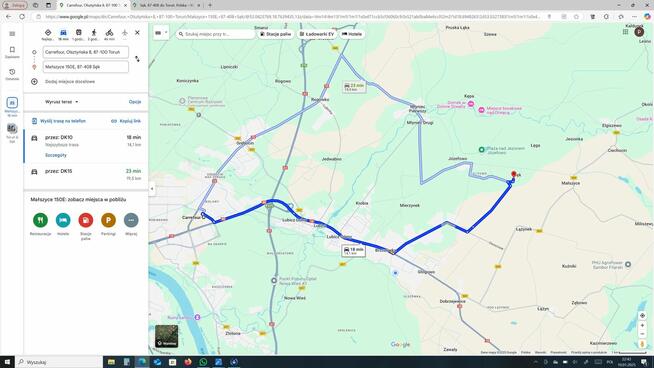Open the Saved places sidebar icon

(x=12, y=52)
